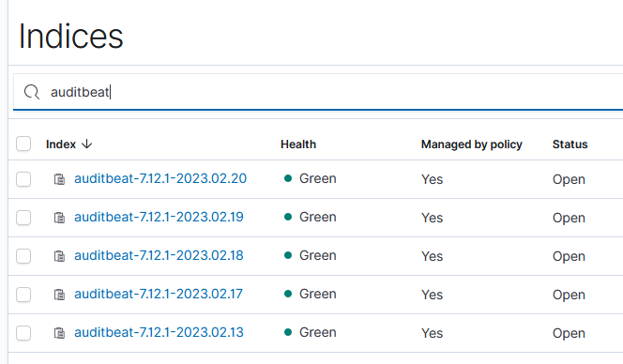Image resolution: width=623 pixels, height=364 pixels.
Task: Click Open status in 2023.02.19 row
Action: [x=569, y=219]
